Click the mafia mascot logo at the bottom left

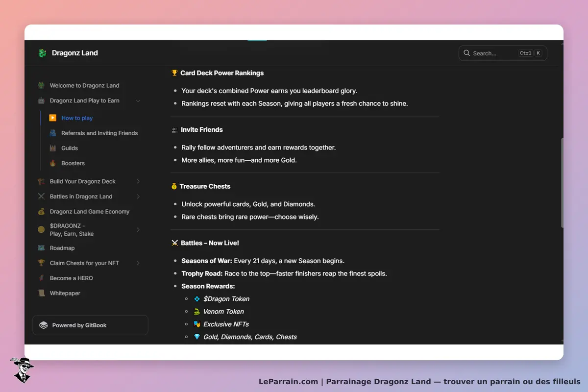coord(22,370)
